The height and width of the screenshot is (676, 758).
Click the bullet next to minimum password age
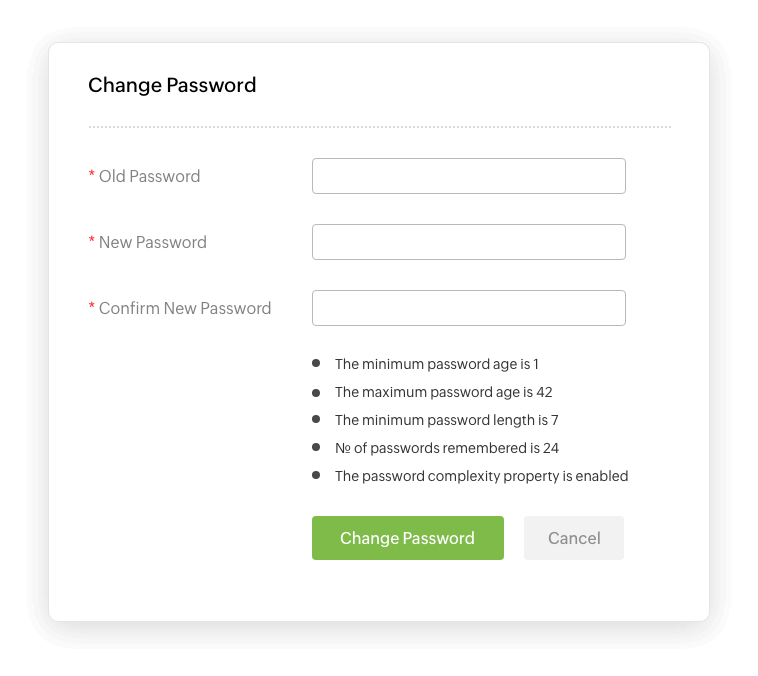pos(316,364)
